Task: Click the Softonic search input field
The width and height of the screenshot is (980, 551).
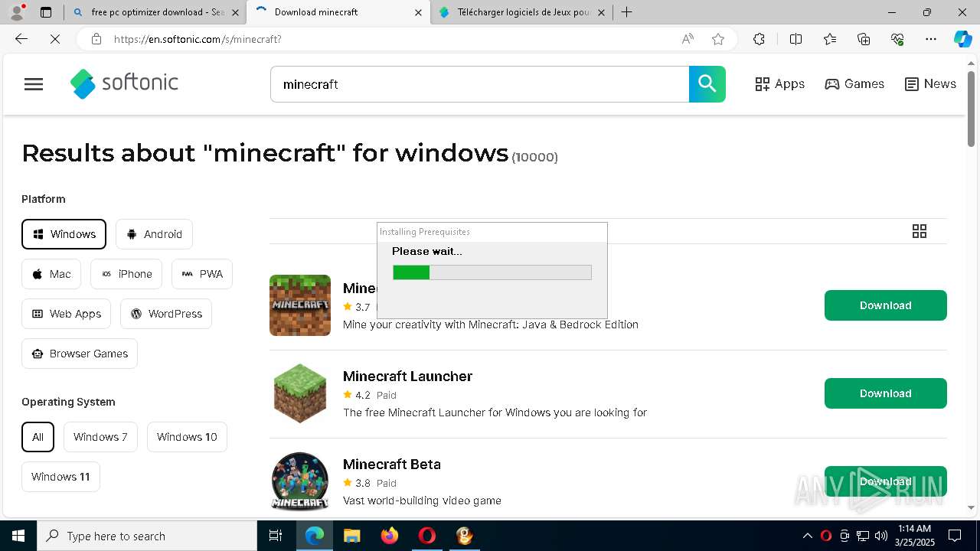Action: 479,84
